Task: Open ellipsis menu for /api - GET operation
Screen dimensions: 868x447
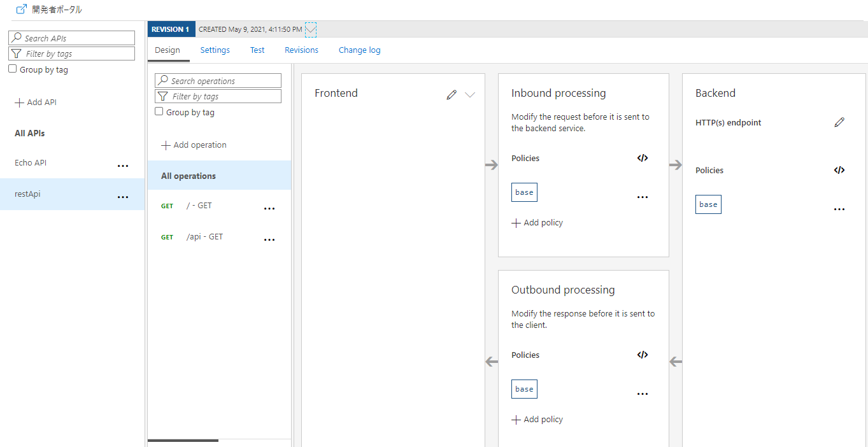Action: (x=269, y=240)
